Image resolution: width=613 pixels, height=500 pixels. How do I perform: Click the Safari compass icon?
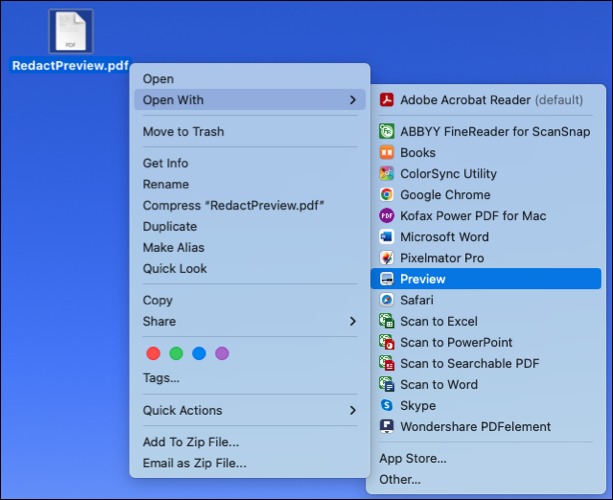pos(387,300)
